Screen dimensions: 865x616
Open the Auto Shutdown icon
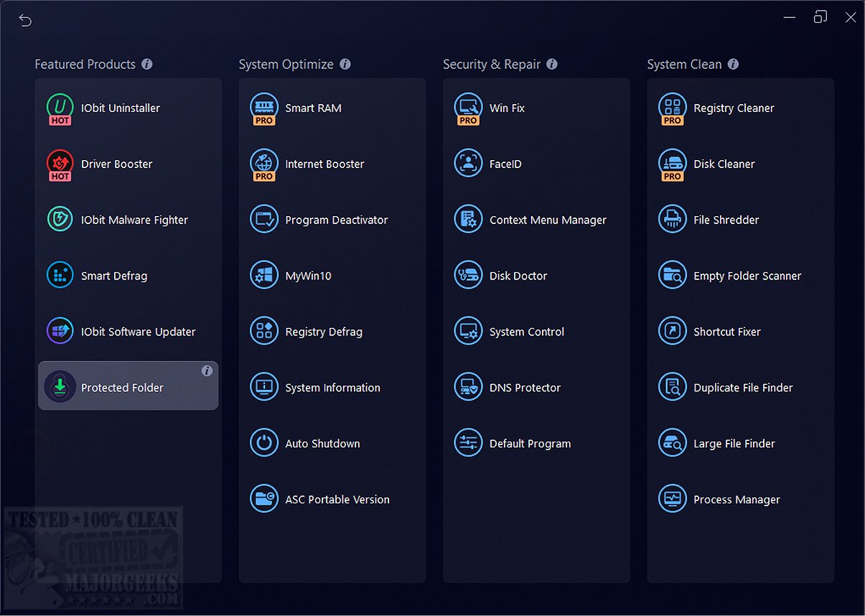264,444
